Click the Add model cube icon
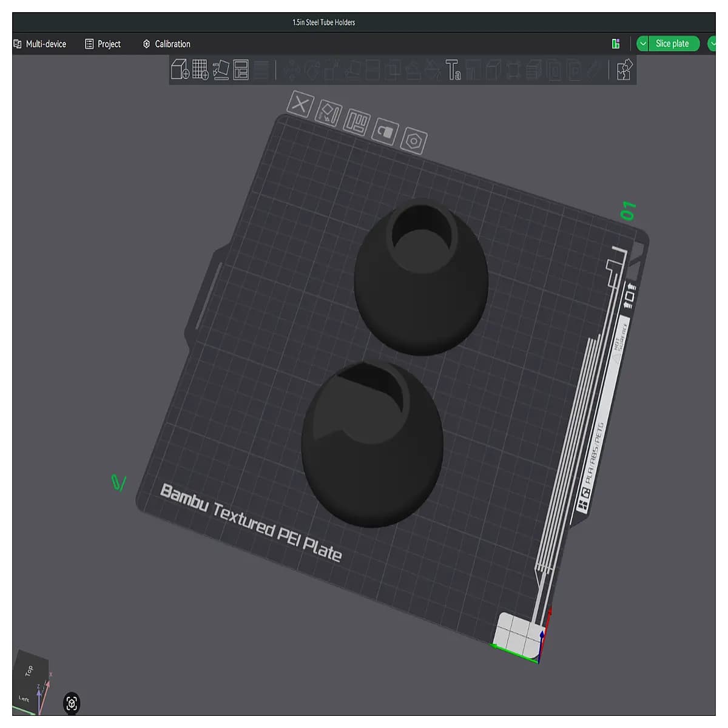The width and height of the screenshot is (728, 728). click(x=180, y=70)
